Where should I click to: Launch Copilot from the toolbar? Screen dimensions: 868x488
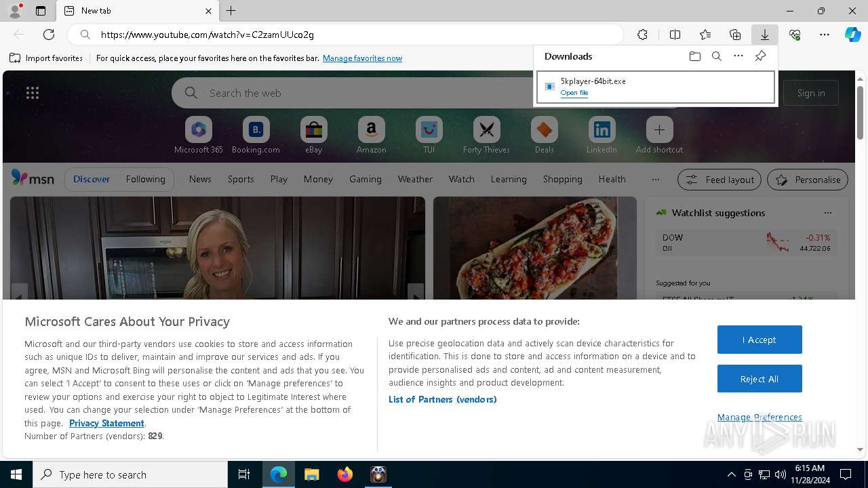point(852,35)
